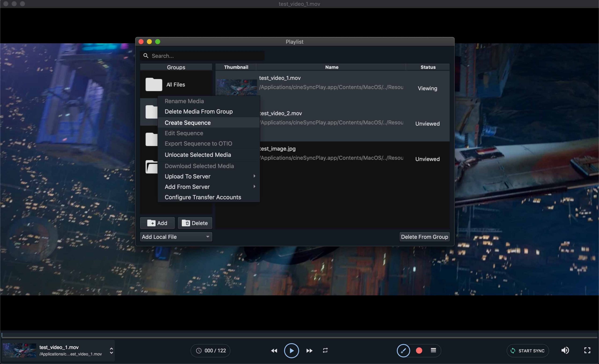Image resolution: width=599 pixels, height=364 pixels.
Task: Click the red record button
Action: pyautogui.click(x=419, y=350)
